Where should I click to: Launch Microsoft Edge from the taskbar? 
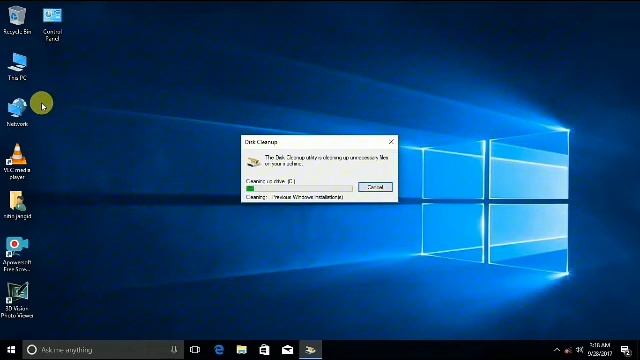219,350
